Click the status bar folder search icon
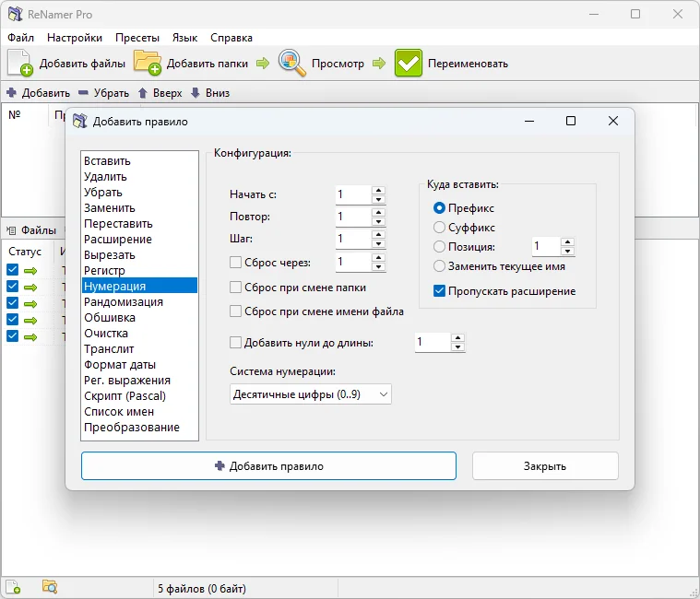This screenshot has width=700, height=599. click(x=50, y=587)
